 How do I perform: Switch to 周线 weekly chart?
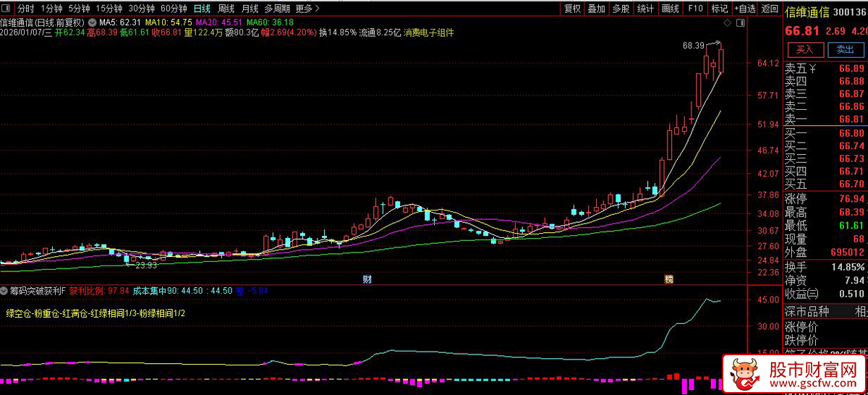click(x=226, y=9)
